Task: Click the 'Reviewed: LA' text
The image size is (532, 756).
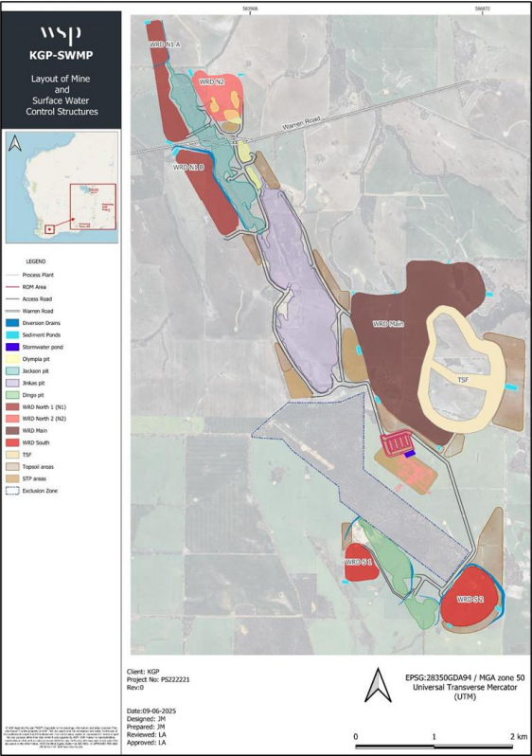Action: tap(146, 735)
